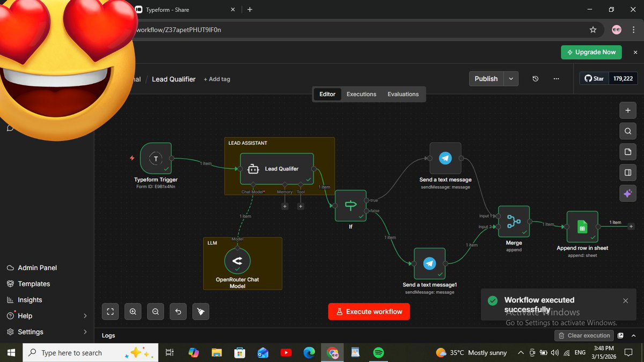Zoom out on the workflow canvas
The image size is (644, 362).
pos(155,311)
